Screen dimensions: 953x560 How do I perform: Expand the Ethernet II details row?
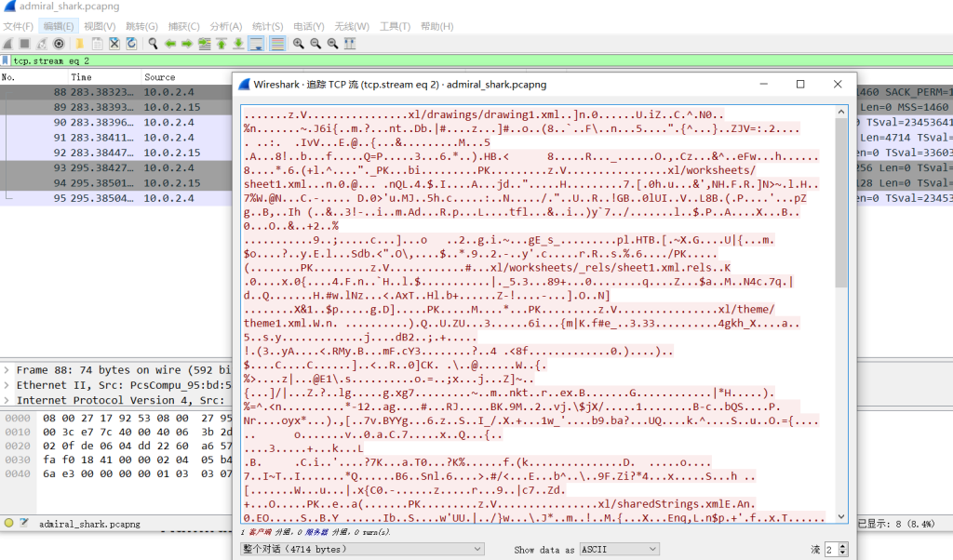[7, 385]
